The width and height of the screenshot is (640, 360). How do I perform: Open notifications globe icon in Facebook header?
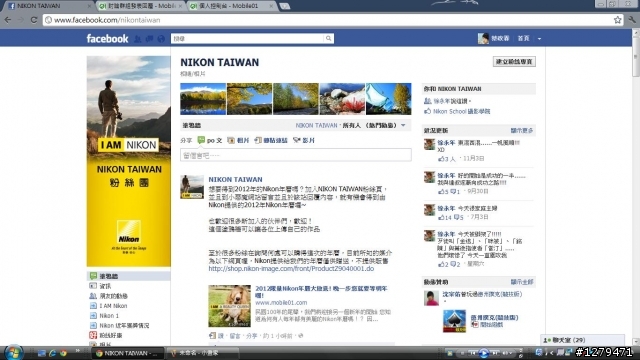point(161,39)
